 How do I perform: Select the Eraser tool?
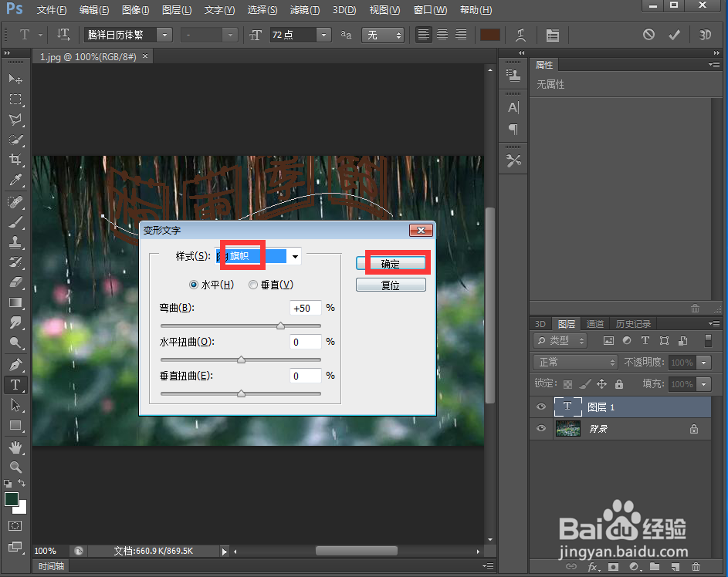pyautogui.click(x=15, y=282)
